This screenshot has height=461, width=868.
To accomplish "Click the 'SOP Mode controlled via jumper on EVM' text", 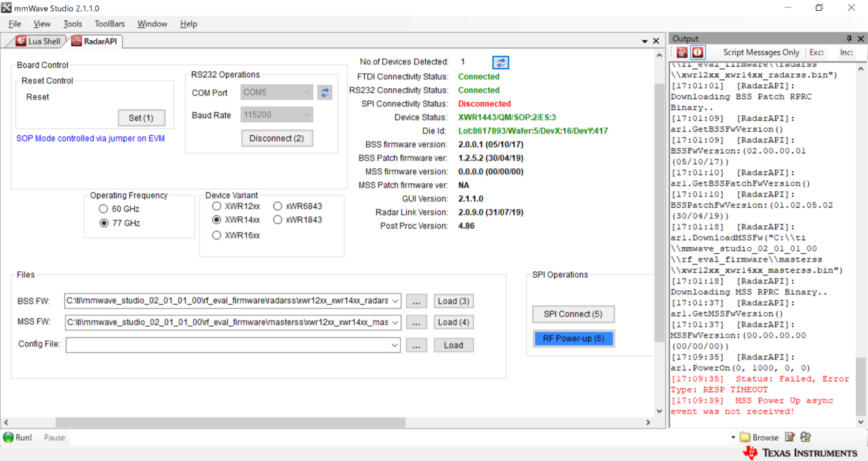I will 90,138.
